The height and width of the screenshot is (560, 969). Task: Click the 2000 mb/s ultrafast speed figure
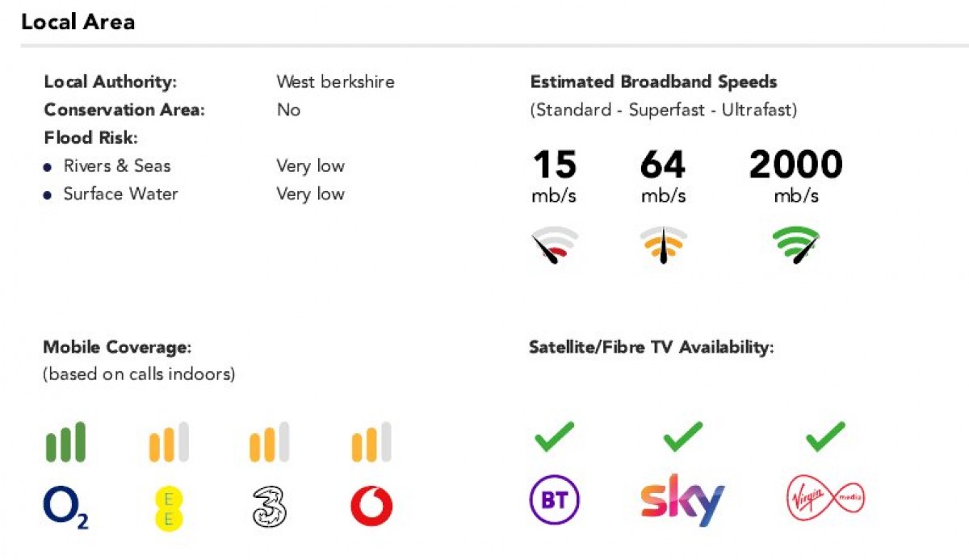pyautogui.click(x=795, y=166)
